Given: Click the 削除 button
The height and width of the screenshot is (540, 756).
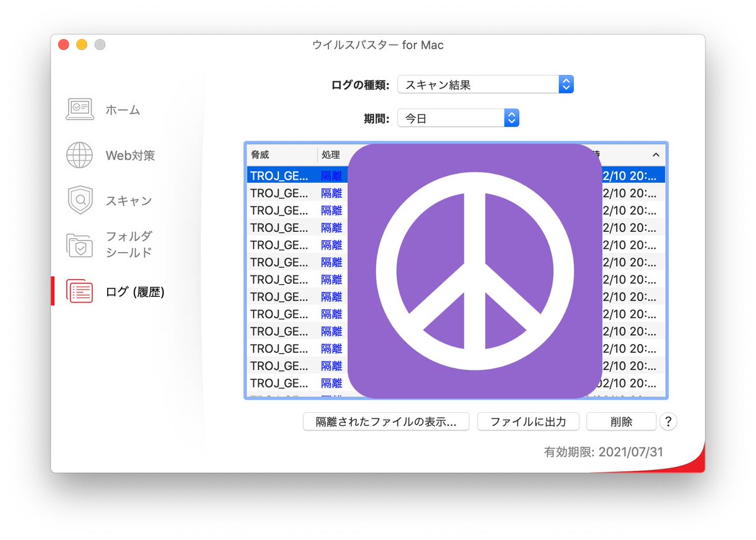Looking at the screenshot, I should (621, 422).
